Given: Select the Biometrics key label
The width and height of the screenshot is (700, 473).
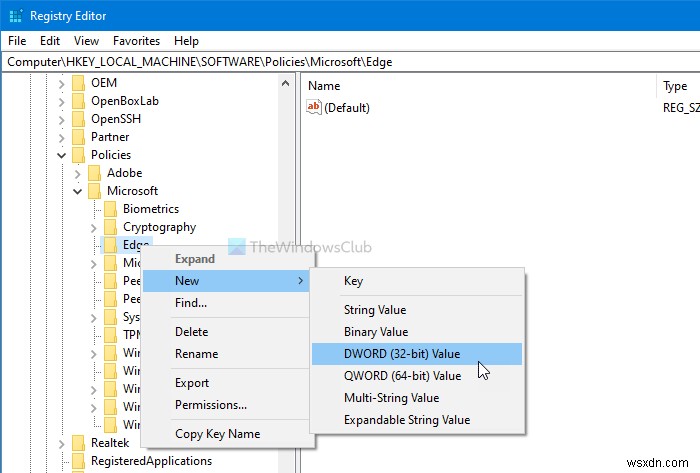Looking at the screenshot, I should pyautogui.click(x=151, y=209).
